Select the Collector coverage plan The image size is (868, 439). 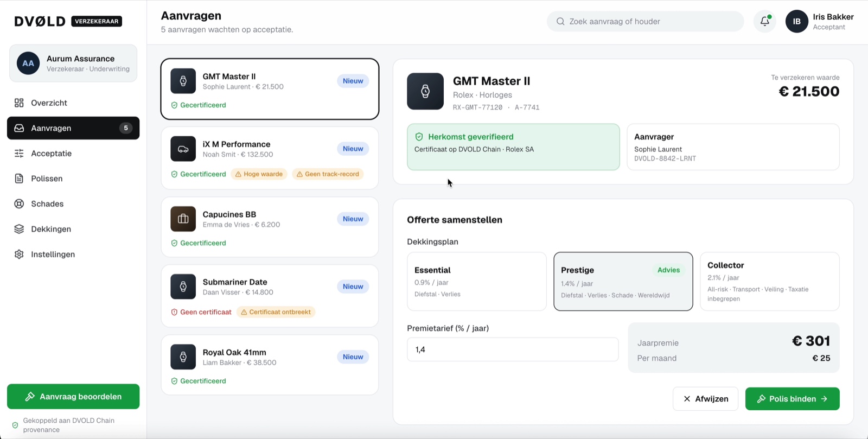point(770,281)
